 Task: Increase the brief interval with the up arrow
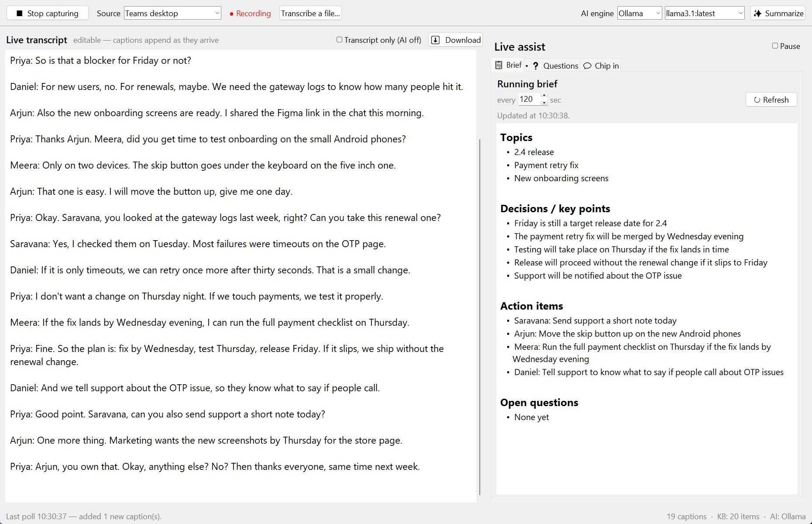[x=544, y=96]
